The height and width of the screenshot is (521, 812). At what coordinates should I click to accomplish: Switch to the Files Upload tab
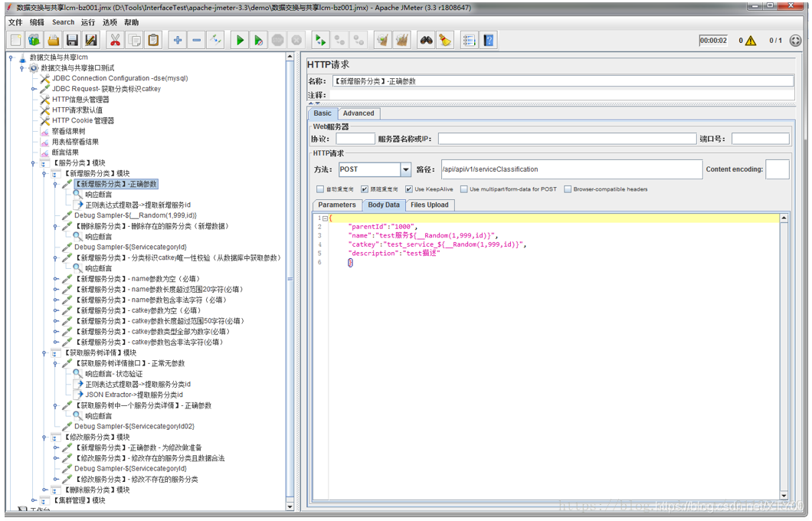pos(429,205)
